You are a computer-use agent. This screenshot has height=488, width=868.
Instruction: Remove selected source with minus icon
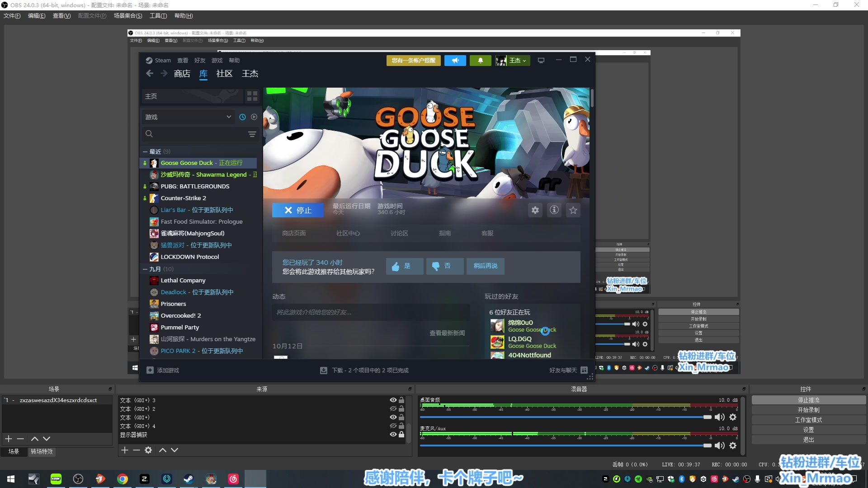(137, 450)
